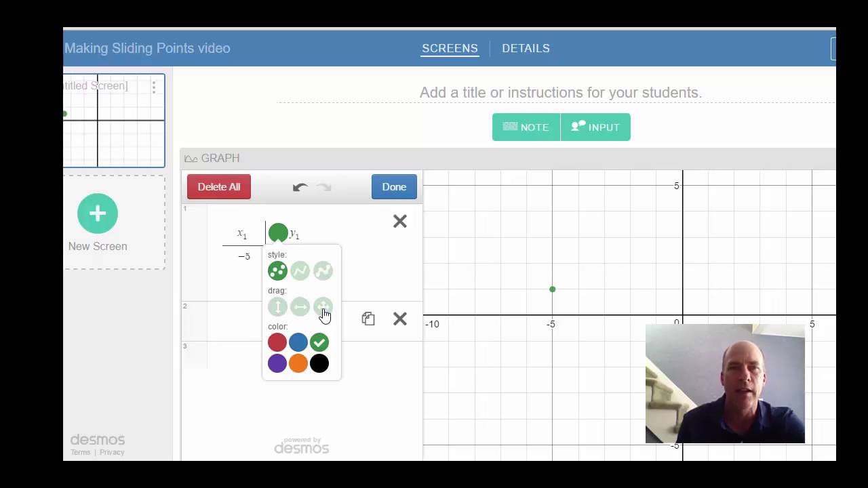This screenshot has height=488, width=868.
Task: Add a New Screen
Action: [98, 223]
